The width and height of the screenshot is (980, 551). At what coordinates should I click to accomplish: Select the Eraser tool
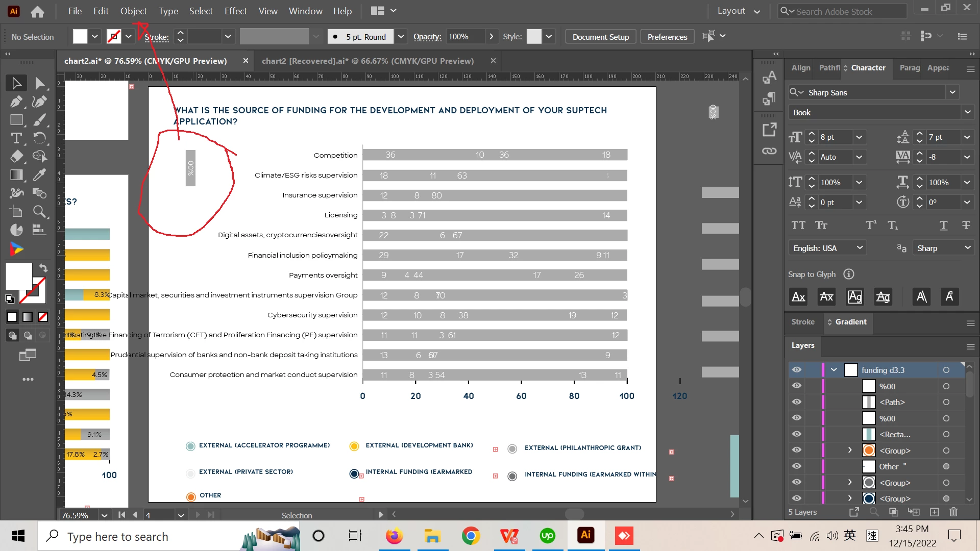16,157
